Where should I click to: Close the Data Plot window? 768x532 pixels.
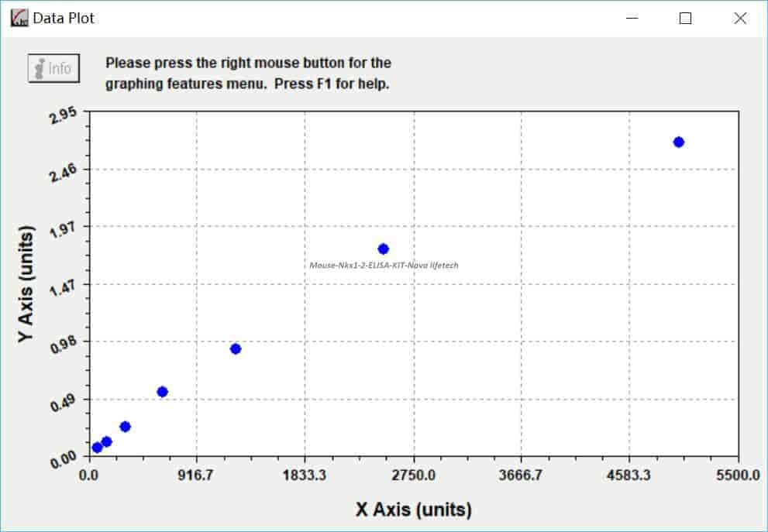coord(740,18)
